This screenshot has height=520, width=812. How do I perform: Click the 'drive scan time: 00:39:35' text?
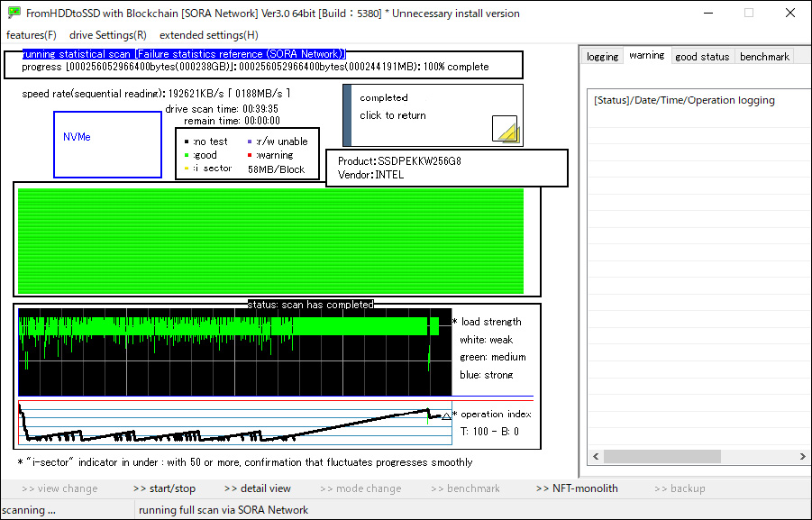click(222, 109)
